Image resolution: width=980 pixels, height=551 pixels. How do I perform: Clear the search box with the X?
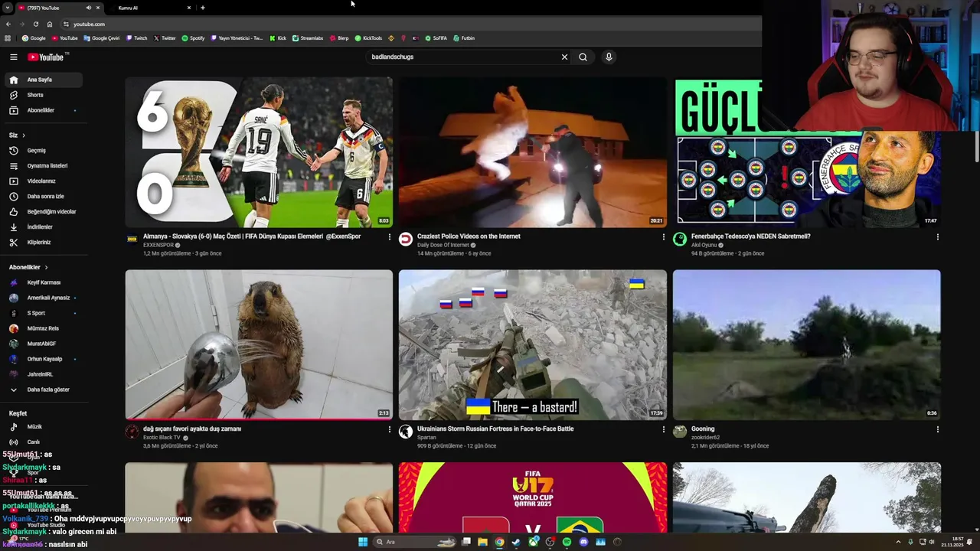[564, 57]
